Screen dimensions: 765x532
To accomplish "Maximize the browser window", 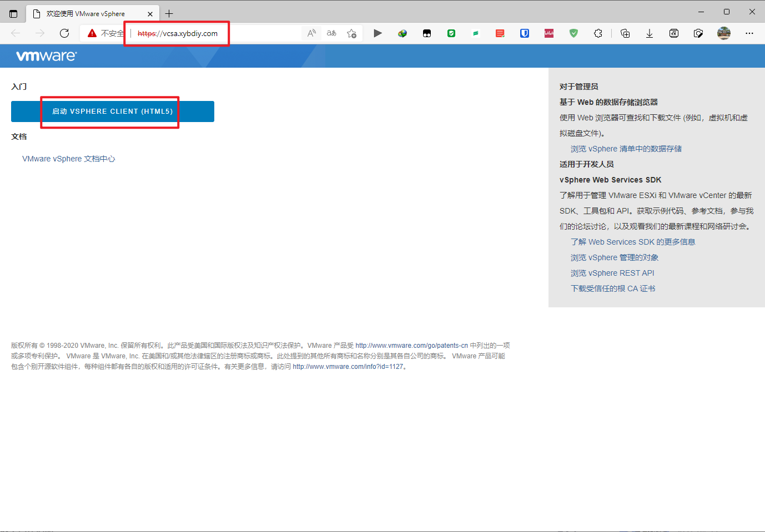I will coord(727,12).
